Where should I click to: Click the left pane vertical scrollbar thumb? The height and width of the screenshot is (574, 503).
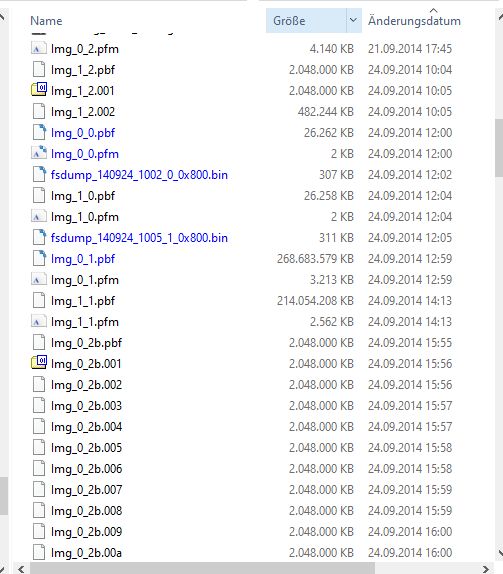pyautogui.click(x=3, y=496)
